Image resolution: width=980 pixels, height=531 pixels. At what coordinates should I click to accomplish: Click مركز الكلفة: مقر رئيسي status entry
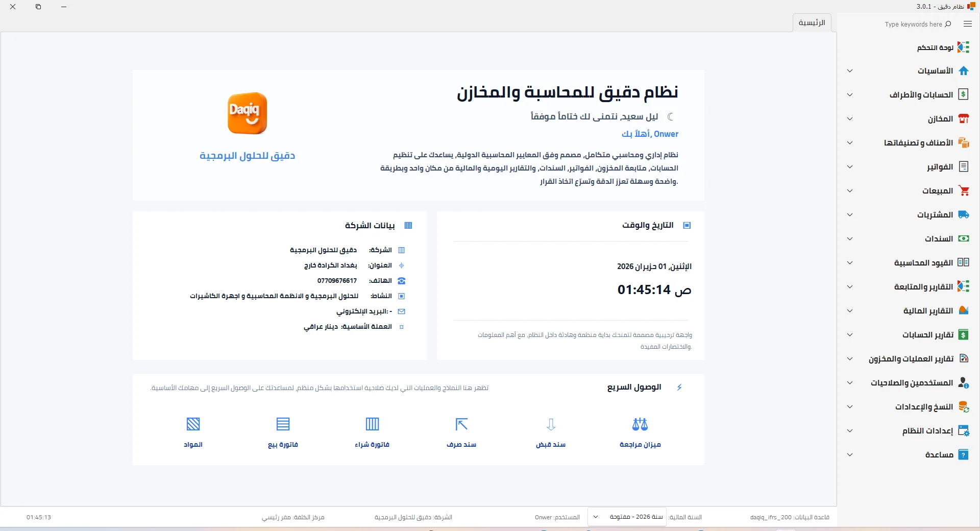tap(293, 517)
